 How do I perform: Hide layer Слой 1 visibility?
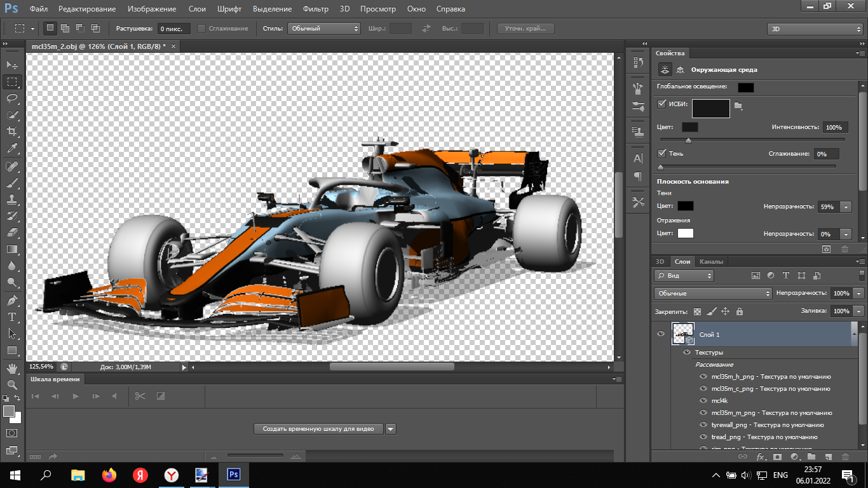(661, 334)
